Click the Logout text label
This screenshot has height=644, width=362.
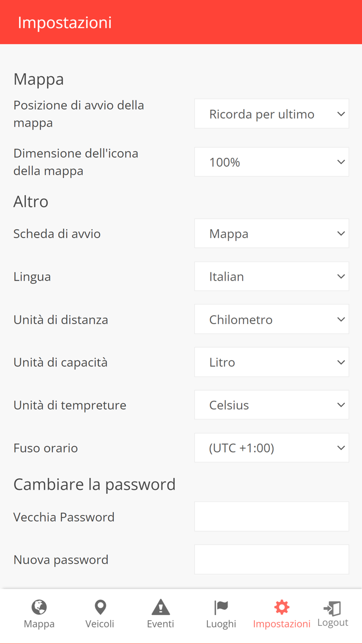click(x=333, y=622)
